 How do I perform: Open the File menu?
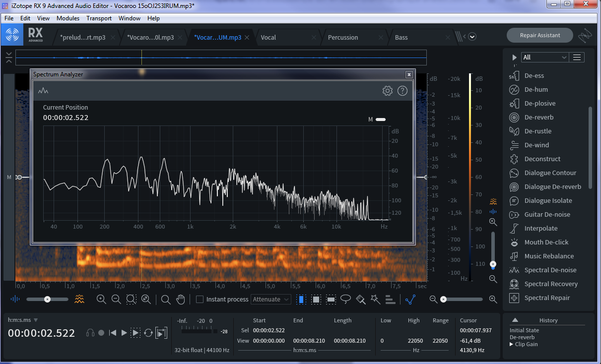[x=9, y=18]
